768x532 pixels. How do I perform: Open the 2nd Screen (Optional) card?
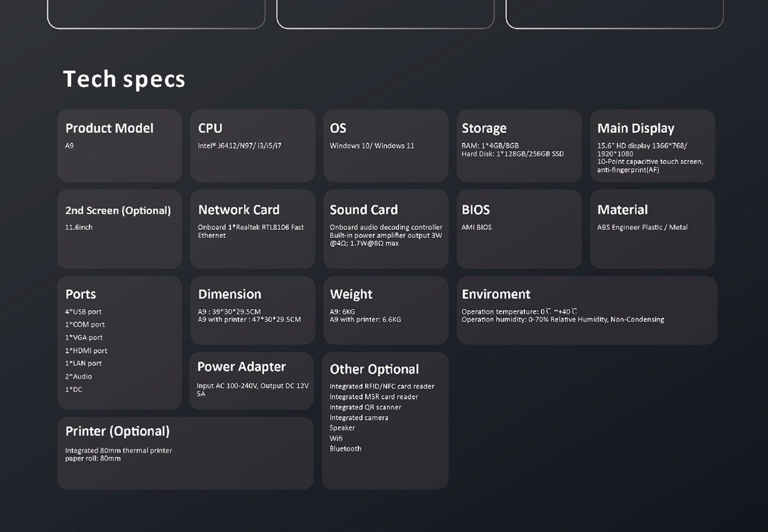119,229
